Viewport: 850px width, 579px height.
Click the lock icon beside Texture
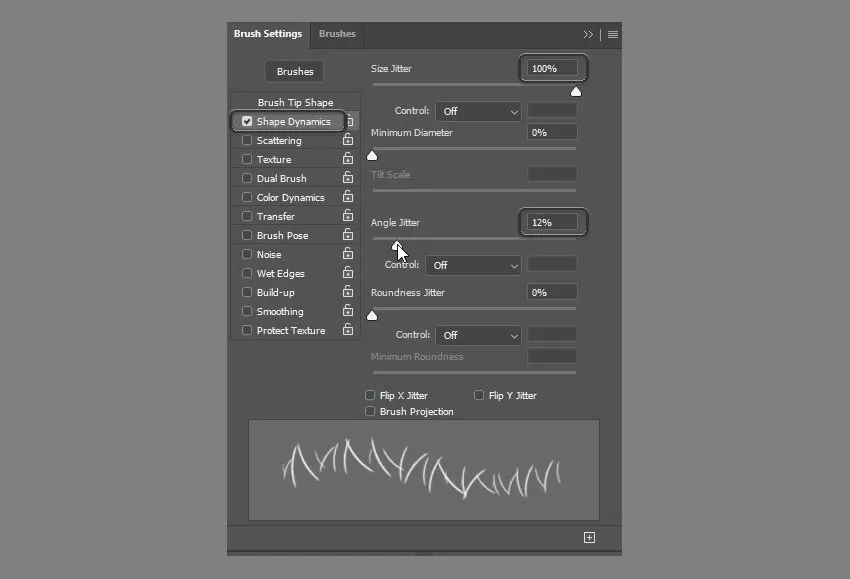click(348, 160)
